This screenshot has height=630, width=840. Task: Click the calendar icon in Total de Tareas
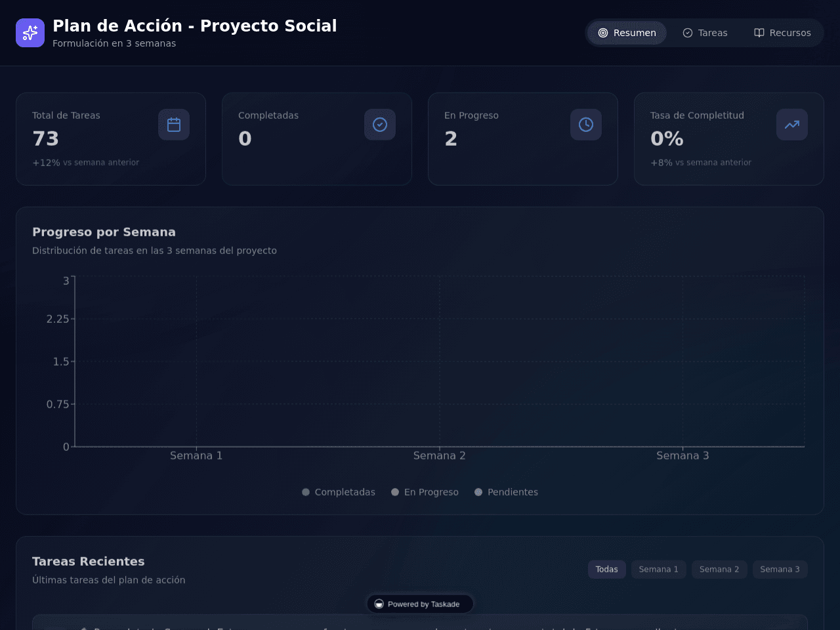click(x=174, y=125)
